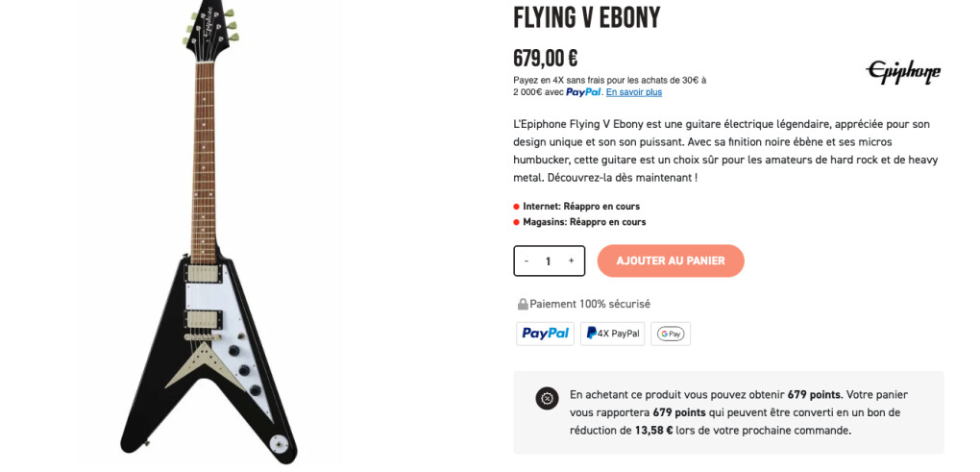The image size is (980, 472).
Task: Open the En savoir plus link
Action: click(633, 92)
